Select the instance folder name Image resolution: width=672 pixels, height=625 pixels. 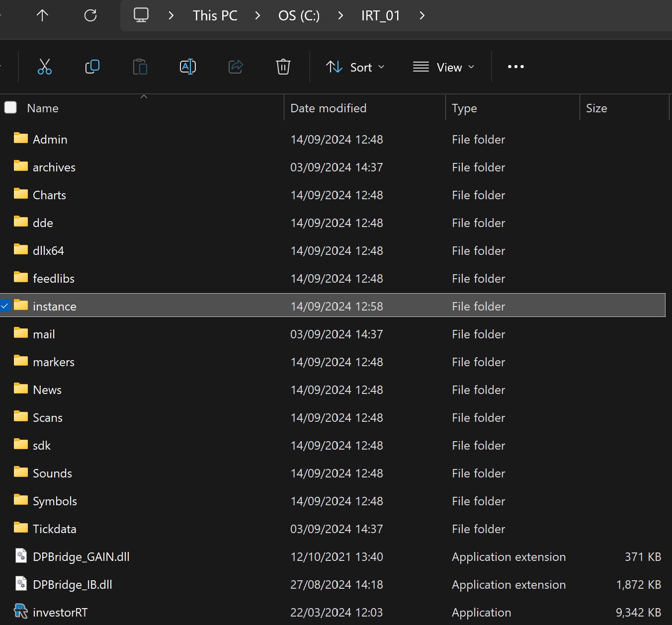55,306
